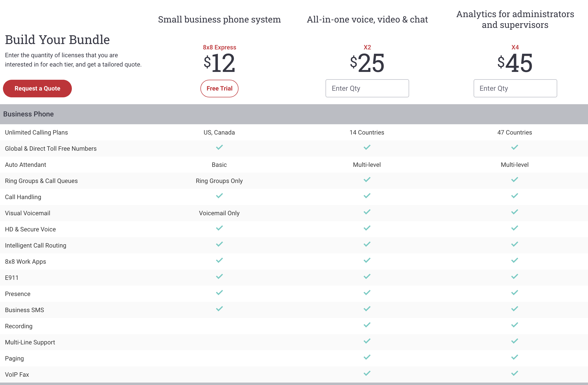588x385 pixels.
Task: Click the '47 Countries' cell
Action: tap(515, 132)
